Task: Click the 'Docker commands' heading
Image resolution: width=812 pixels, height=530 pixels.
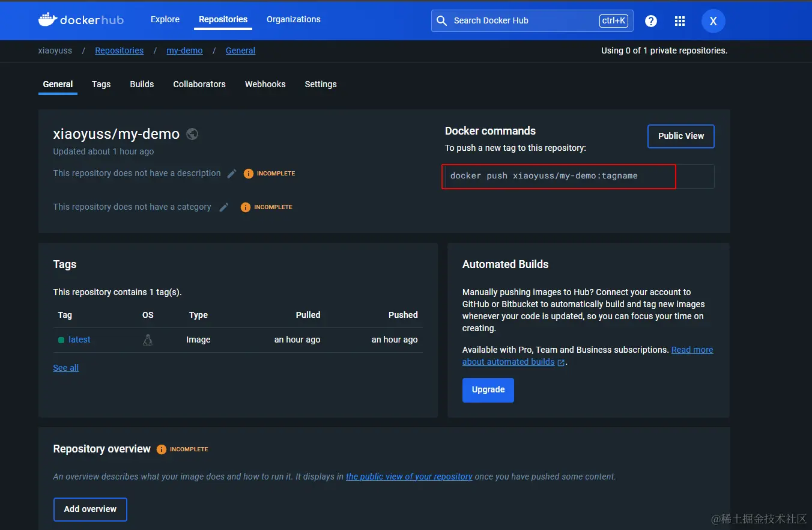Action: pos(490,131)
